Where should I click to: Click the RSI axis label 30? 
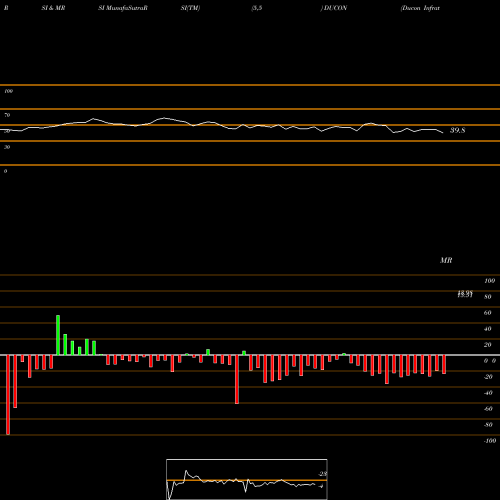[7, 147]
